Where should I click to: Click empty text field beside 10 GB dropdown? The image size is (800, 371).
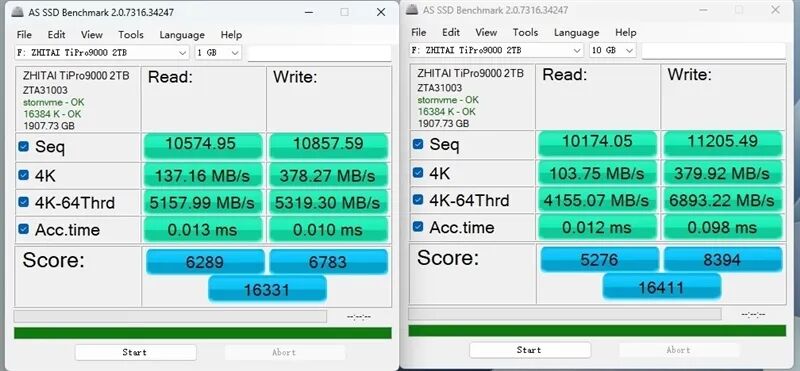click(x=713, y=51)
